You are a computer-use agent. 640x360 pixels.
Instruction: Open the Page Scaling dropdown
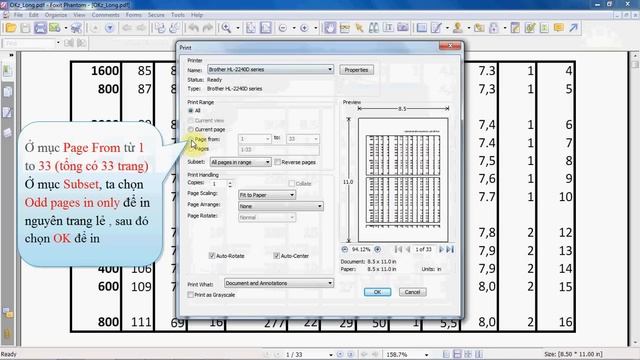(x=267, y=195)
